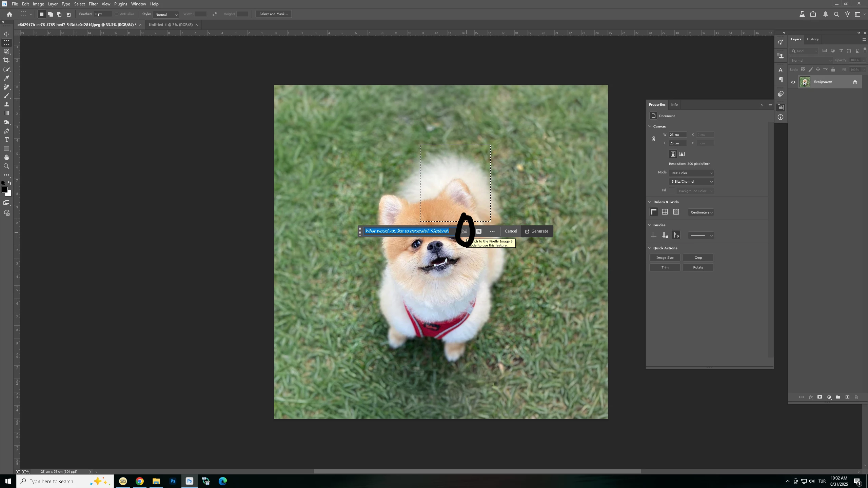Viewport: 868px width, 488px height.
Task: Click the Image Size quick action
Action: (x=665, y=258)
